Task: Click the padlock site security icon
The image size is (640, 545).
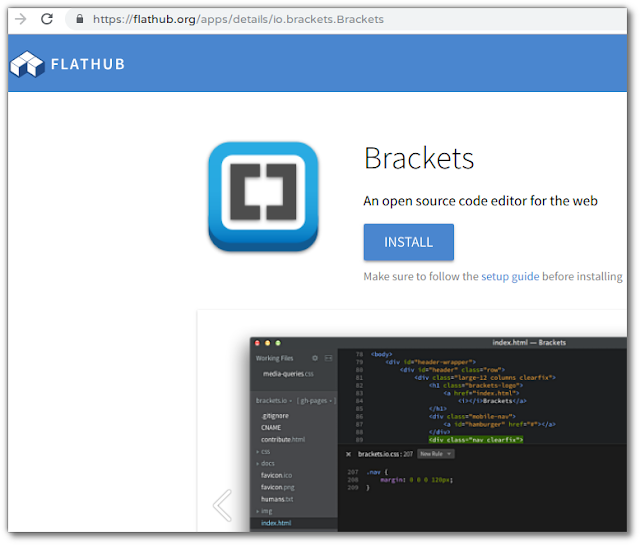Action: coord(80,19)
